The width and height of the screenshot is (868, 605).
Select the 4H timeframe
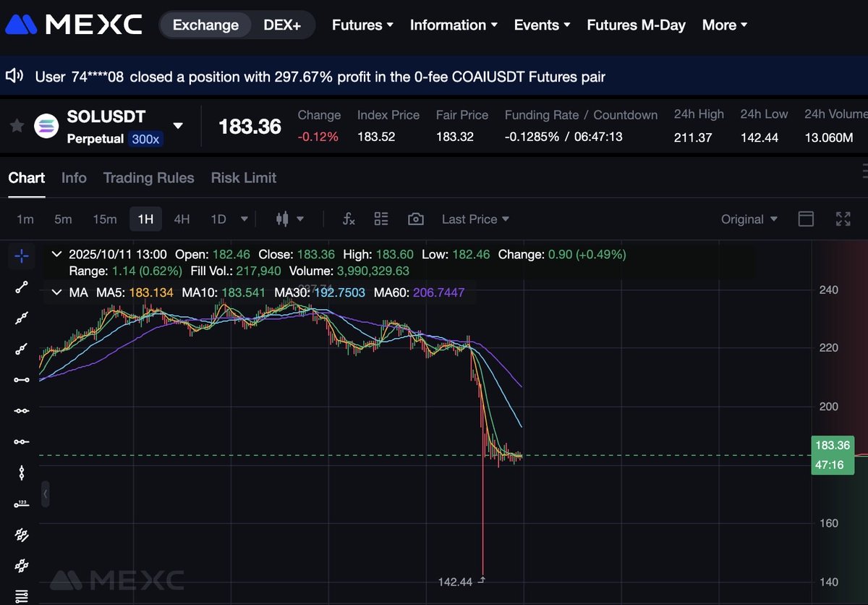coord(182,219)
